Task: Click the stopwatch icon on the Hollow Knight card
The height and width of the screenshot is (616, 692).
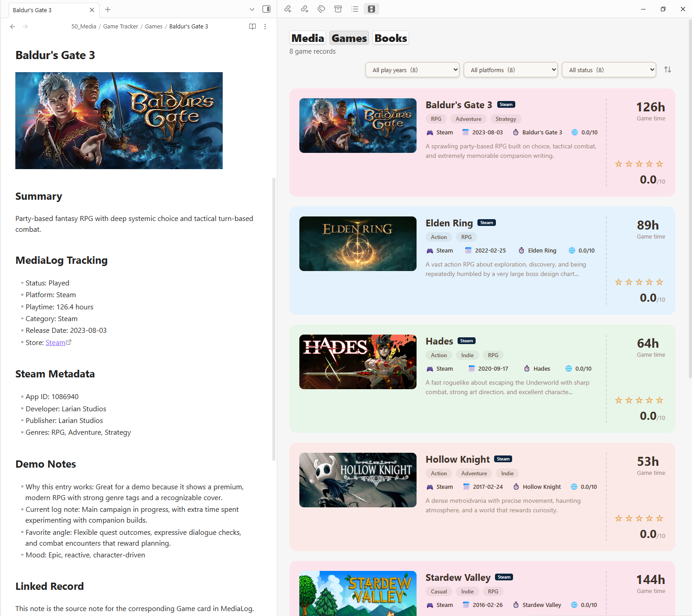Action: coord(516,487)
